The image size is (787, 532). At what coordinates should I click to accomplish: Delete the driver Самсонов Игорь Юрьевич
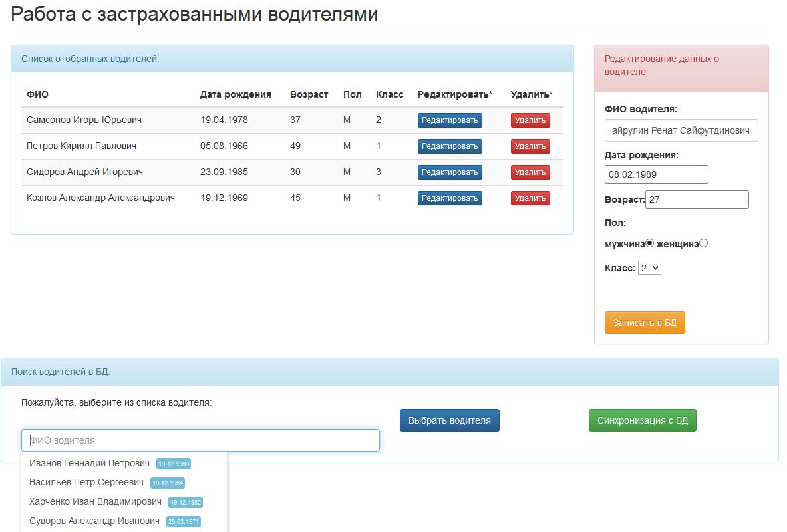pyautogui.click(x=530, y=120)
